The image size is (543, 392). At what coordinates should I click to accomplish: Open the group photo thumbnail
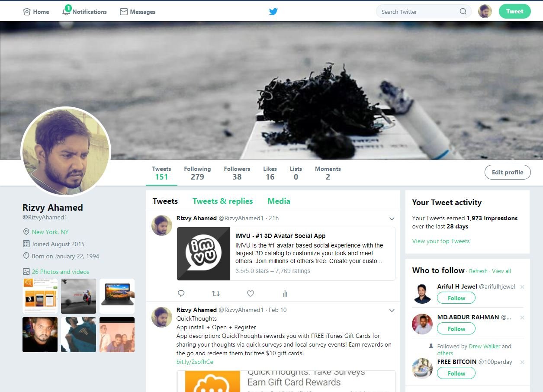[117, 334]
